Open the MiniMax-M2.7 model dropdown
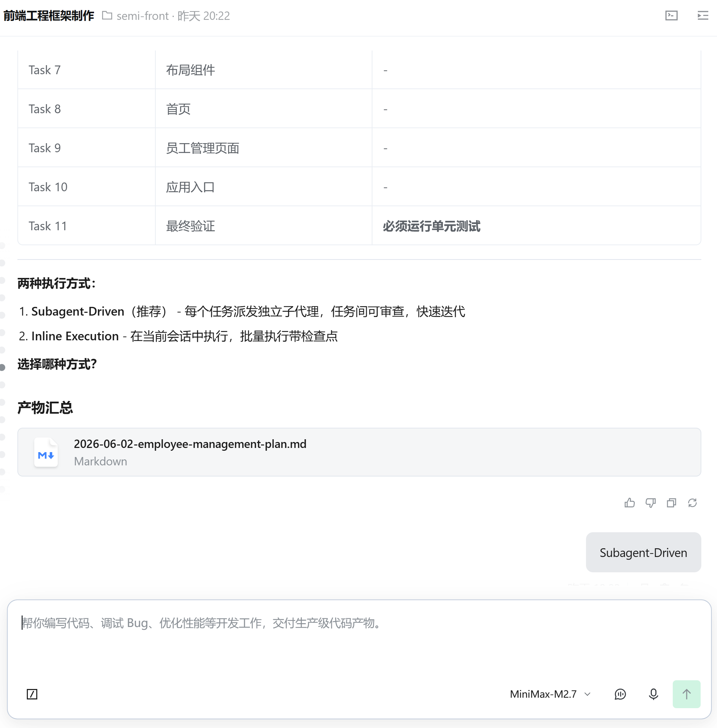The image size is (717, 728). (x=550, y=694)
